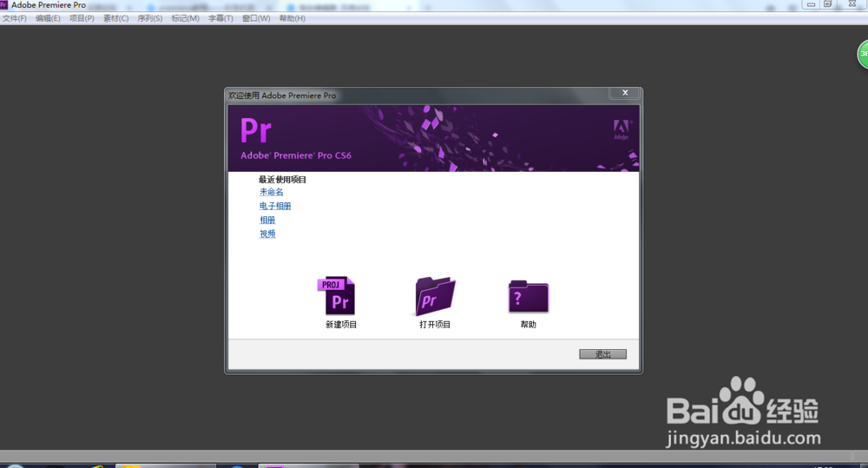Click the Open Project (打开项目) folder icon

click(435, 296)
